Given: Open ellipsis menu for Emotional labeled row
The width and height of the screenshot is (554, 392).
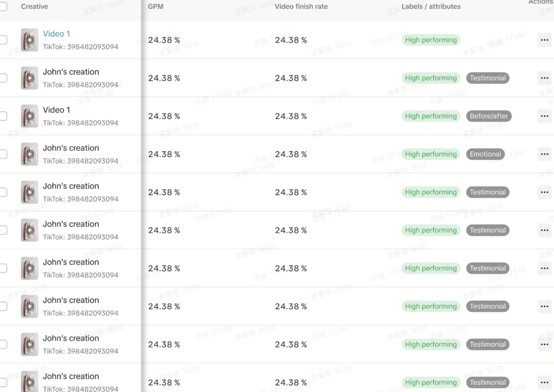Looking at the screenshot, I should coord(544,154).
